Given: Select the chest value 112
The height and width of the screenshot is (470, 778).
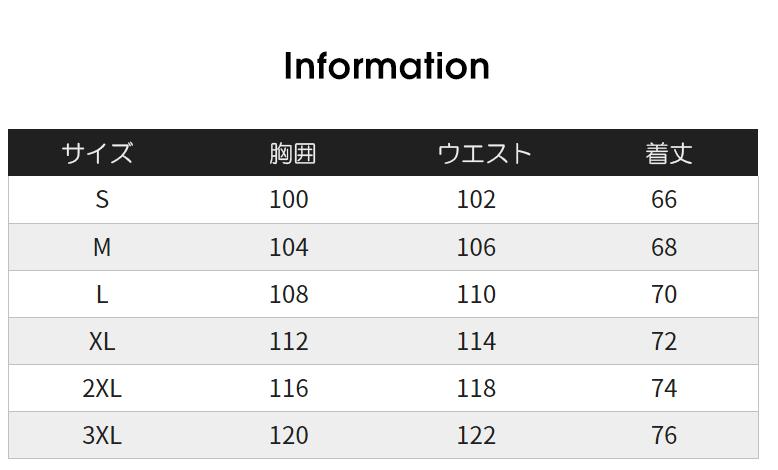Looking at the screenshot, I should pyautogui.click(x=289, y=341).
